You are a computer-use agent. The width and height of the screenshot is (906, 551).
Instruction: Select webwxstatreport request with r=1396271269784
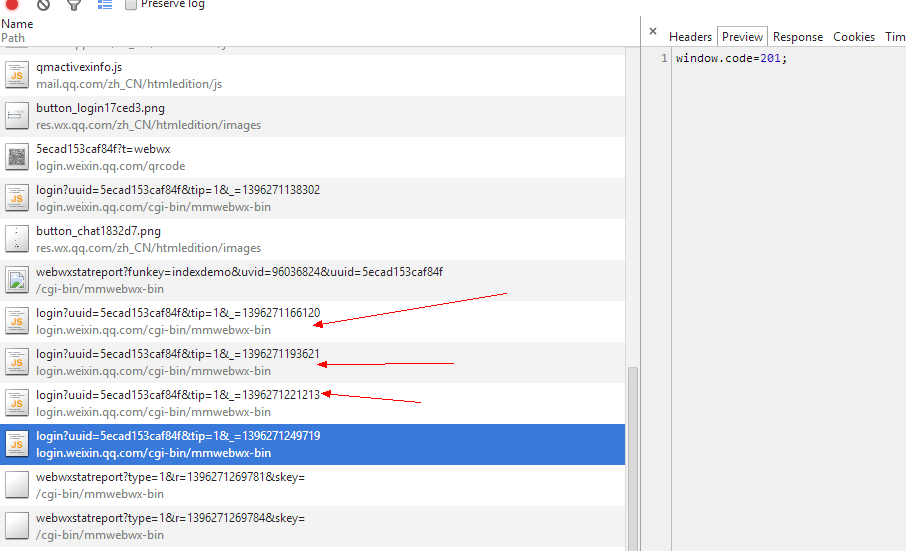312,526
